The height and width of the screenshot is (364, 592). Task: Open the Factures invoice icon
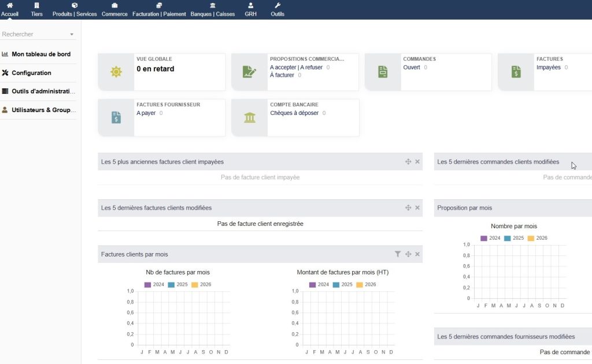tap(516, 72)
